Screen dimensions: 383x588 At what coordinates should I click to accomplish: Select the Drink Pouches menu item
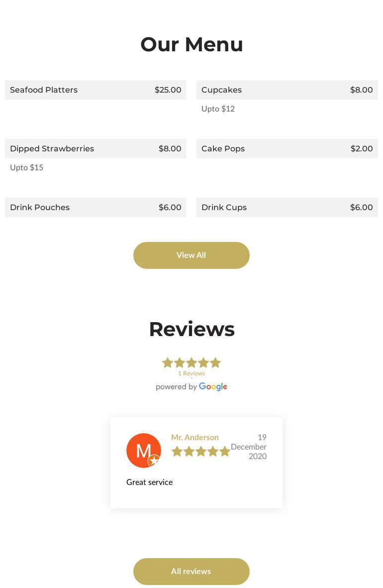40,207
